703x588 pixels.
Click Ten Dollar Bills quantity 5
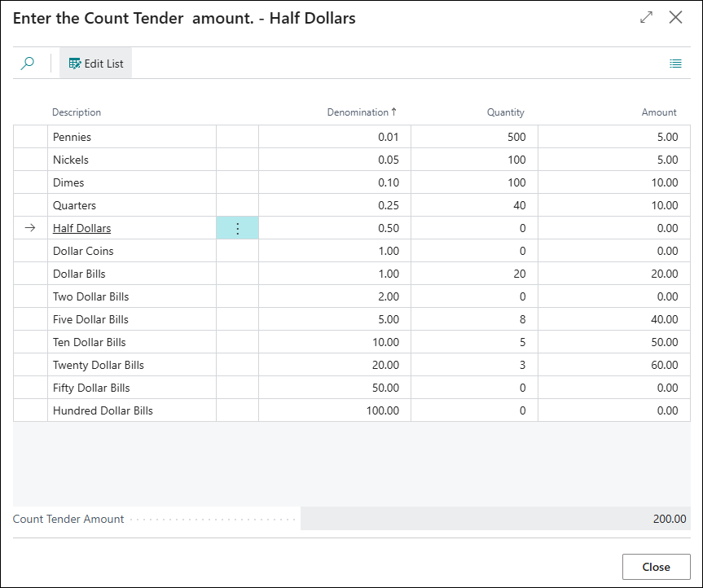click(x=522, y=342)
